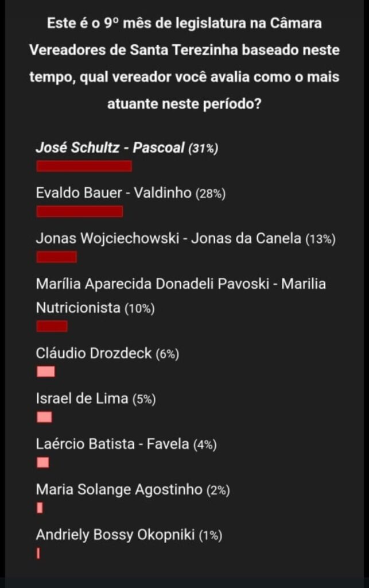Select the José Schultz - Pascoal poll option
The height and width of the screenshot is (588, 369).
click(110, 148)
